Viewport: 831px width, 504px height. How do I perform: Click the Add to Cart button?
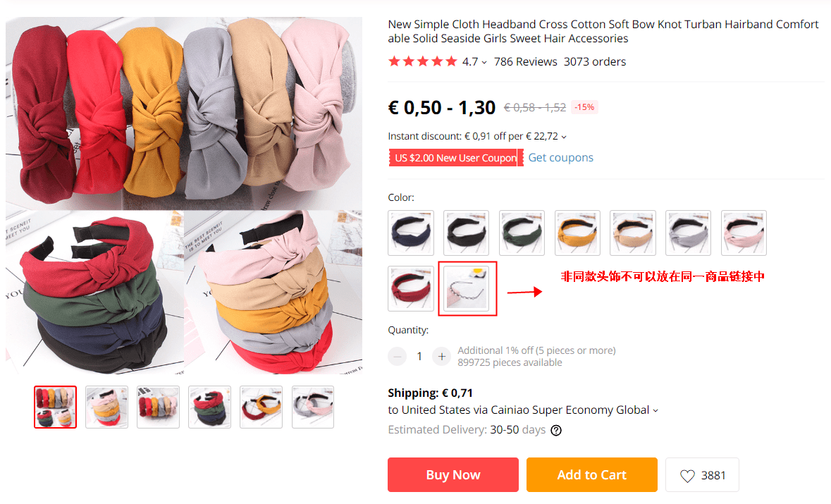click(x=592, y=475)
